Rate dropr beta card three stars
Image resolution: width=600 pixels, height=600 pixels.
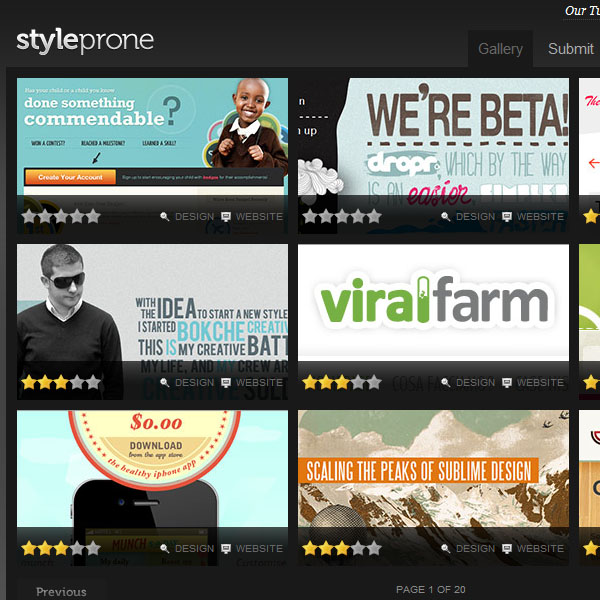coord(342,216)
